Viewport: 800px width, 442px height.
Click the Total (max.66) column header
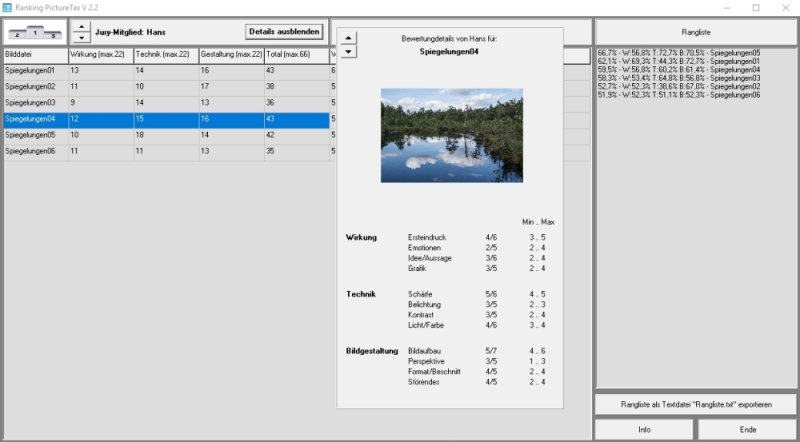coord(296,55)
